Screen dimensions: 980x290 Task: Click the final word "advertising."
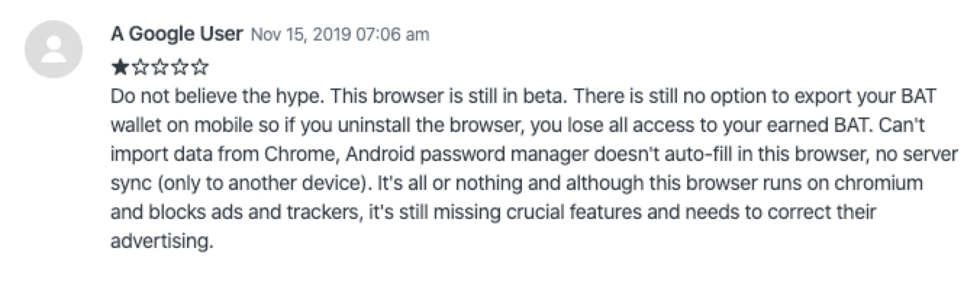(162, 242)
